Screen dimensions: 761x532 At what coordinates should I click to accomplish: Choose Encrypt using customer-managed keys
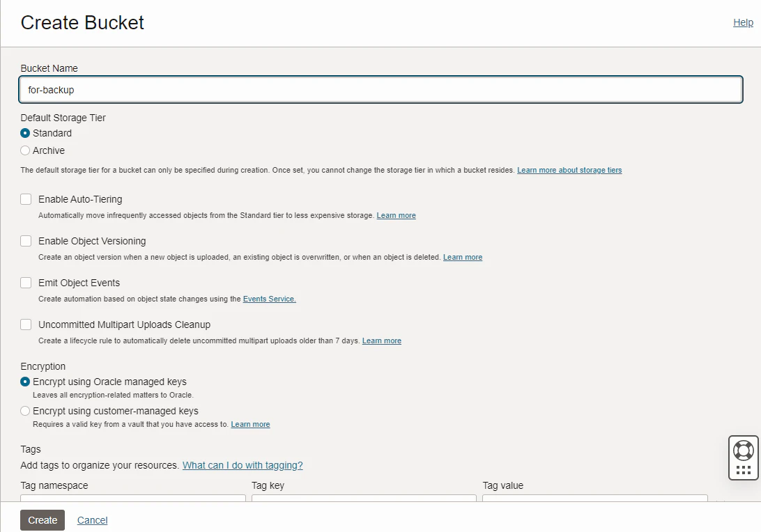tap(25, 411)
